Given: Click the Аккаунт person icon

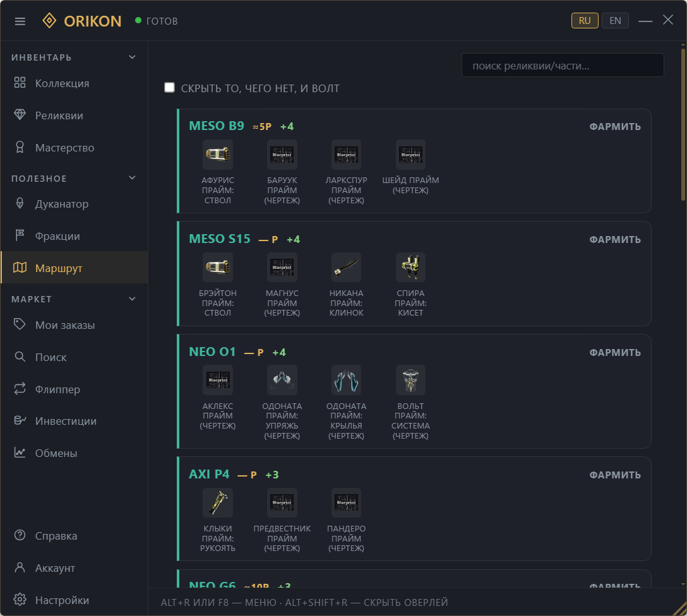Looking at the screenshot, I should (20, 567).
